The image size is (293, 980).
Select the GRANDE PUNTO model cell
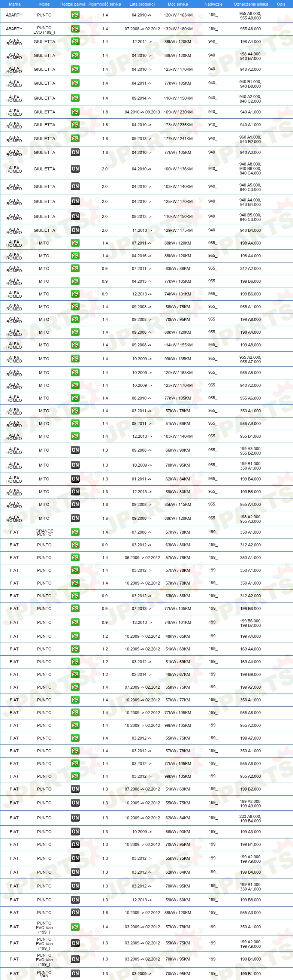[x=45, y=533]
